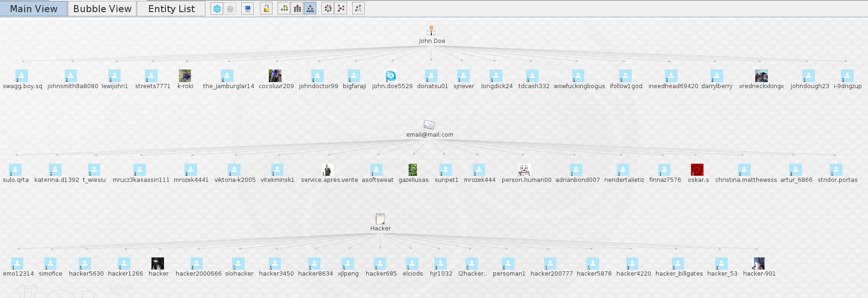Click the john.doe5529 Skype node

[x=390, y=76]
